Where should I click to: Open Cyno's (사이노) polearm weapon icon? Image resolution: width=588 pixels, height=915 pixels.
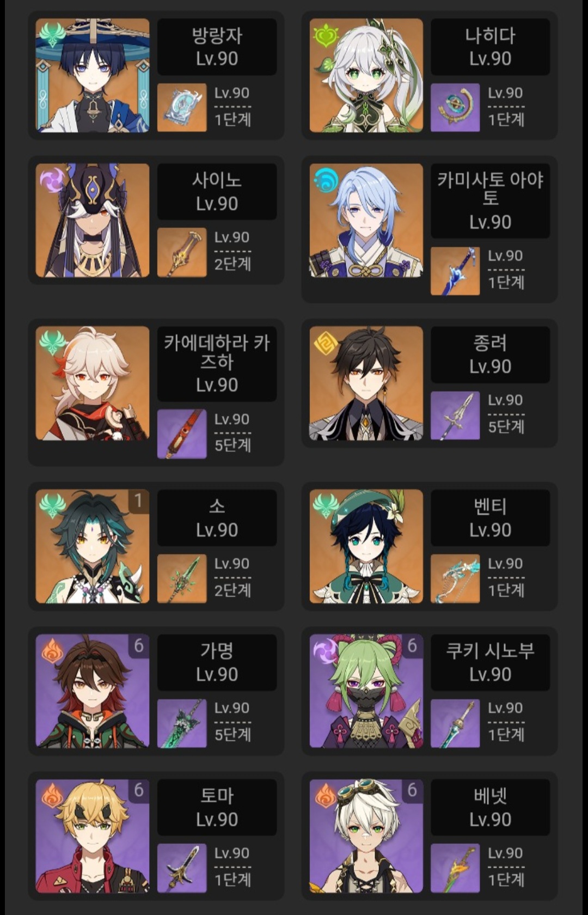point(182,252)
